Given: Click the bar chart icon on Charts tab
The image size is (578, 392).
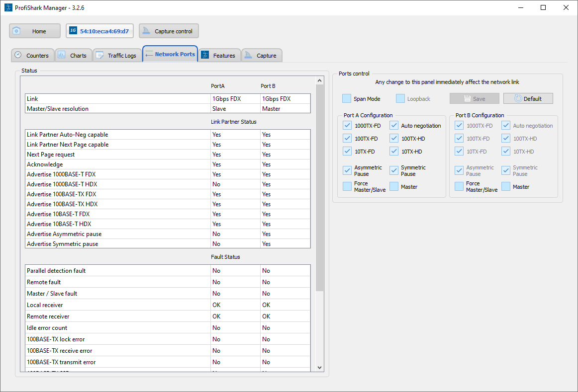Looking at the screenshot, I should click(x=62, y=55).
